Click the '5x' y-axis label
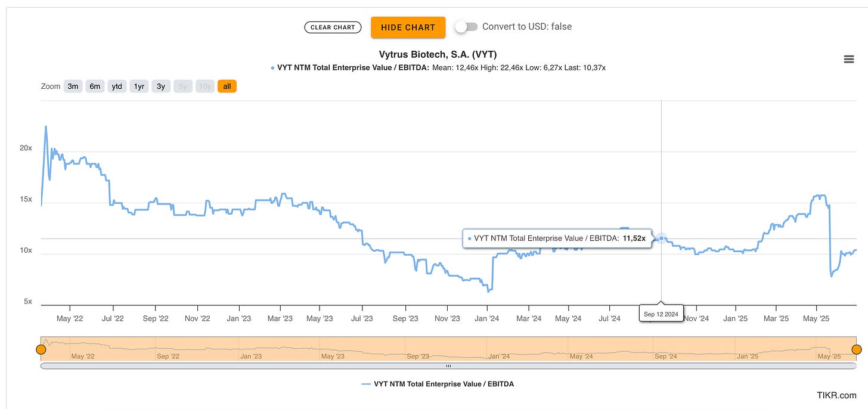The width and height of the screenshot is (868, 409). click(x=28, y=302)
